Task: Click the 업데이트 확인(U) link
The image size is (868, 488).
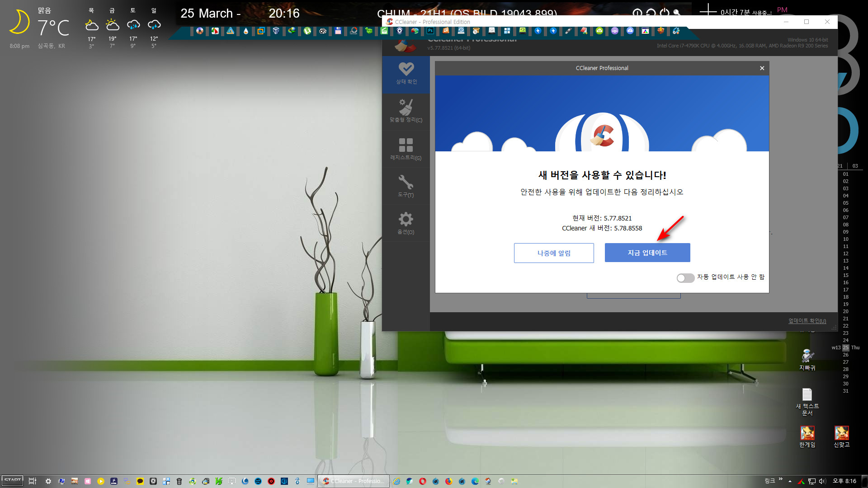Action: [x=807, y=321]
